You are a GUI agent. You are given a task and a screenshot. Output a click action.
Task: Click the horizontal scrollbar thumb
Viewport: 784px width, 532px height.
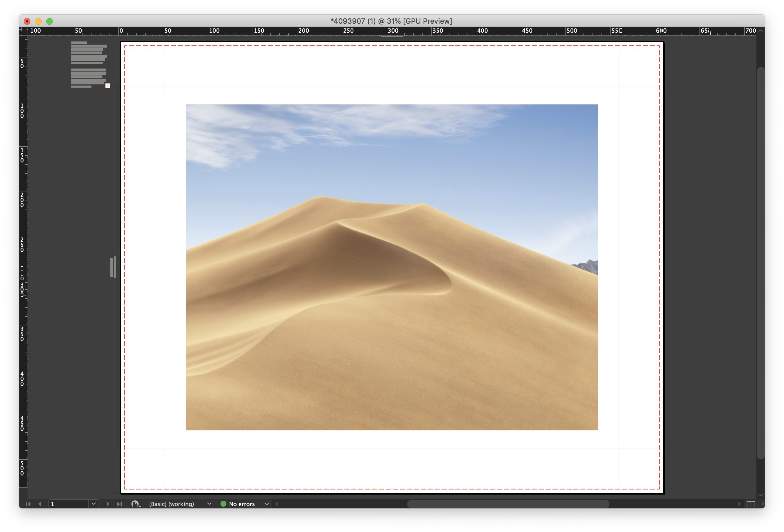[508, 504]
